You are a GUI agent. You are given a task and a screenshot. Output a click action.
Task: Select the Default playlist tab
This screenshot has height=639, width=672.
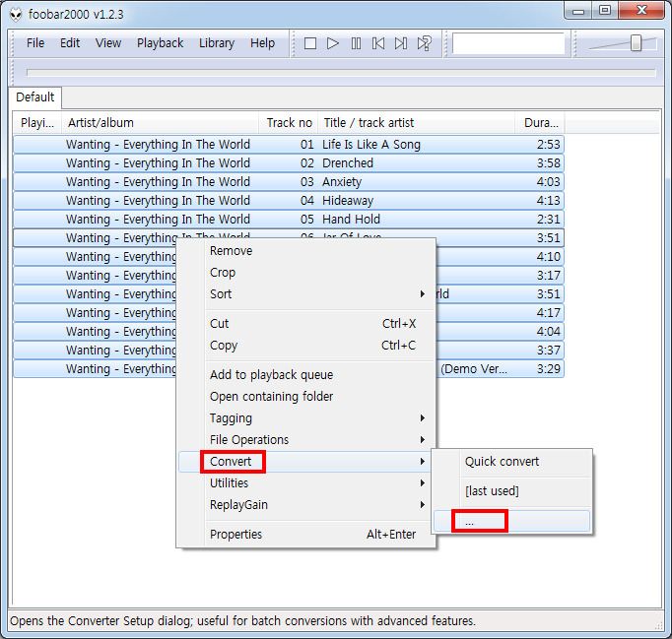click(x=35, y=97)
